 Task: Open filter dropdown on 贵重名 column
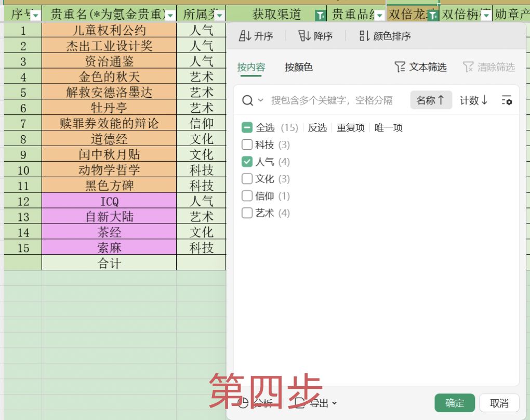pos(170,16)
